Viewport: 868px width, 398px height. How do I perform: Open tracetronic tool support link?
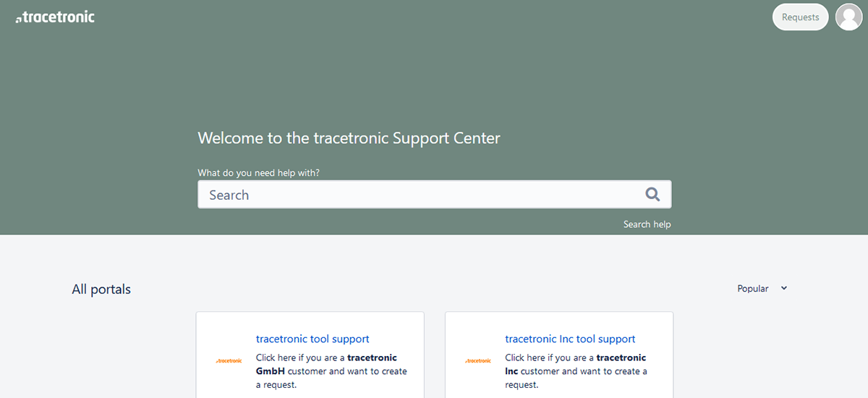(312, 339)
